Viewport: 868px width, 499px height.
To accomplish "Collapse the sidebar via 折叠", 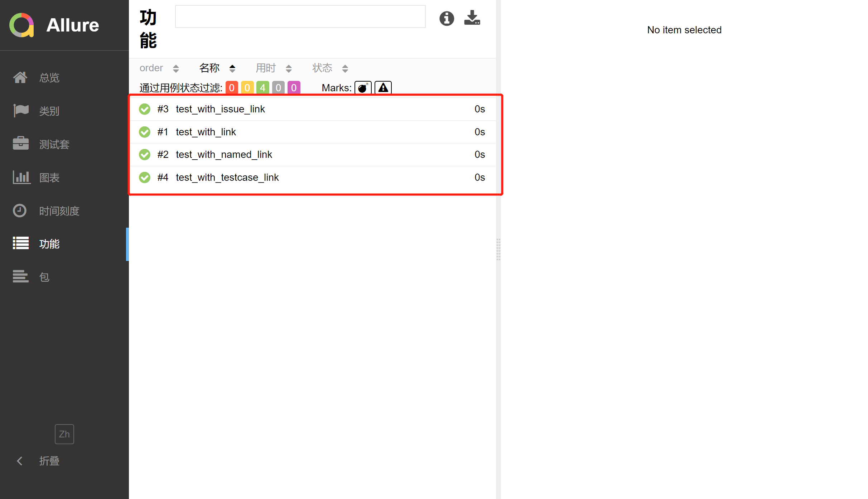I will [49, 461].
